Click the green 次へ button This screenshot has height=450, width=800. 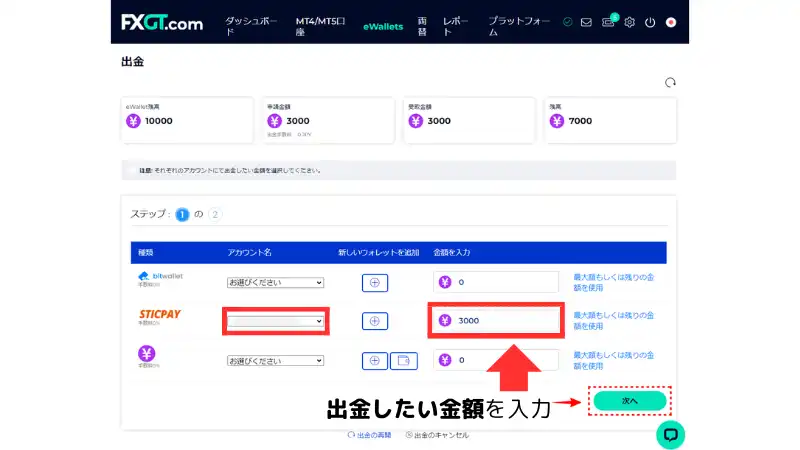click(x=628, y=400)
